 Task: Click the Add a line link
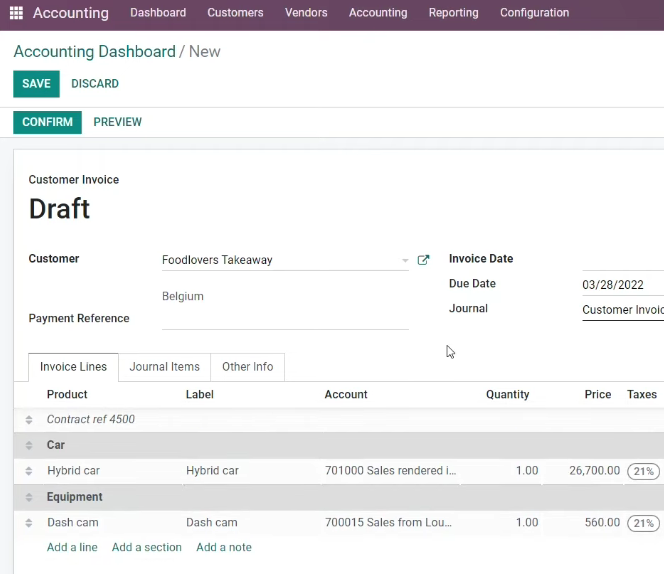(72, 547)
